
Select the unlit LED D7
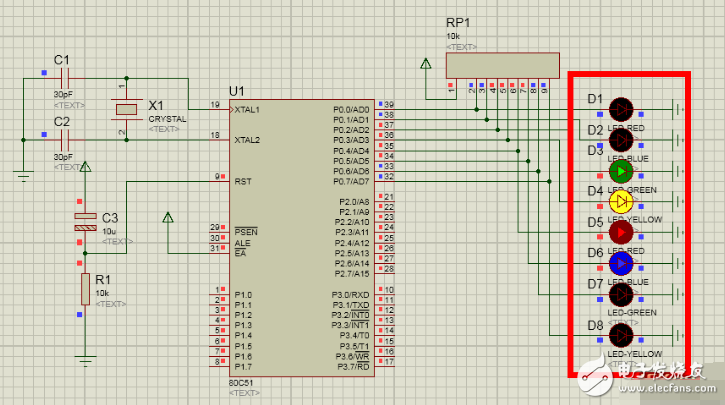click(621, 295)
